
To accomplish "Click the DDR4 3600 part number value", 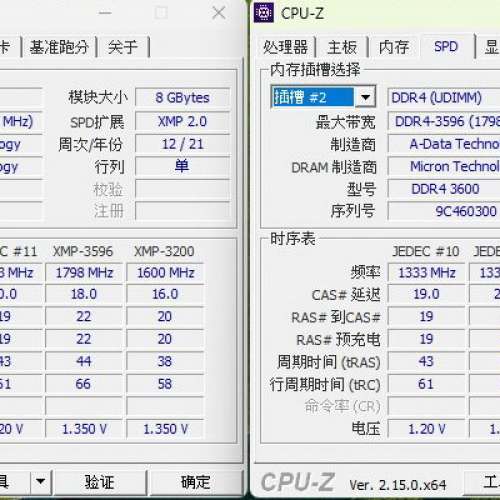I will pyautogui.click(x=443, y=189).
